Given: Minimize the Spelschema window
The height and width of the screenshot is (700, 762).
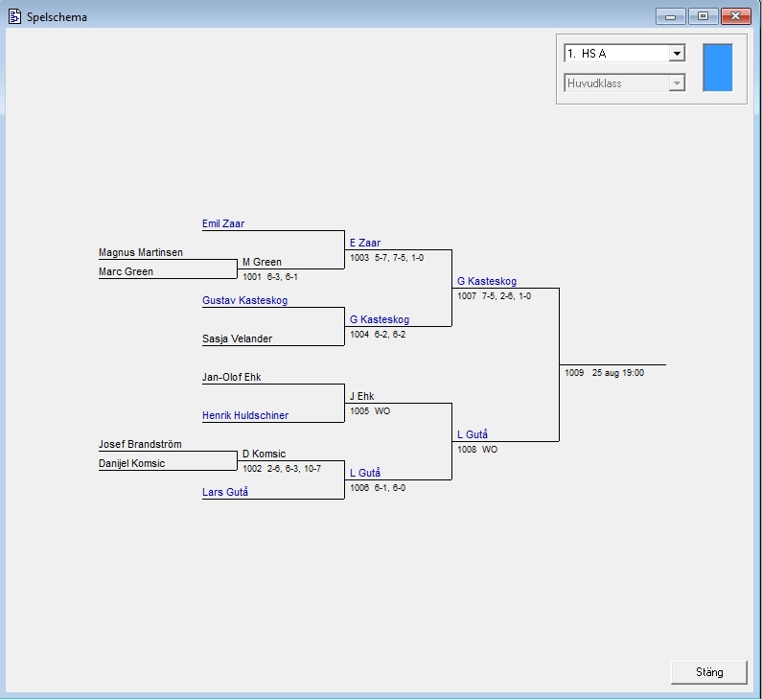Looking at the screenshot, I should (x=669, y=16).
